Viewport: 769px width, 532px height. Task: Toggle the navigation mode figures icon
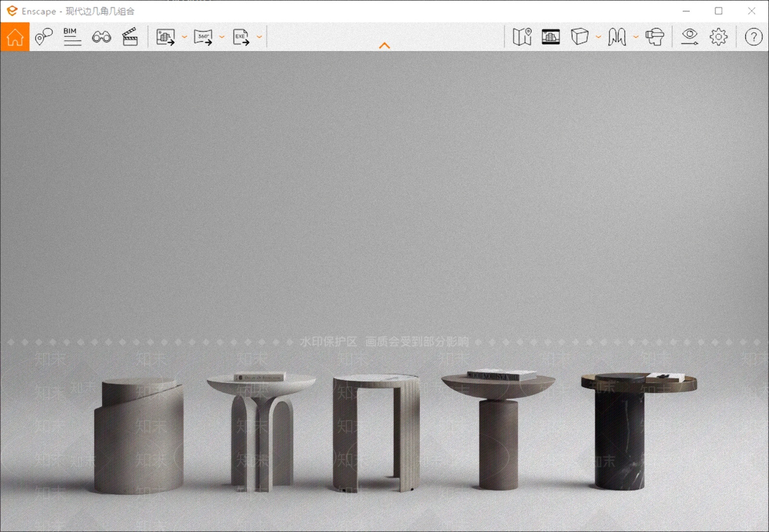point(617,37)
